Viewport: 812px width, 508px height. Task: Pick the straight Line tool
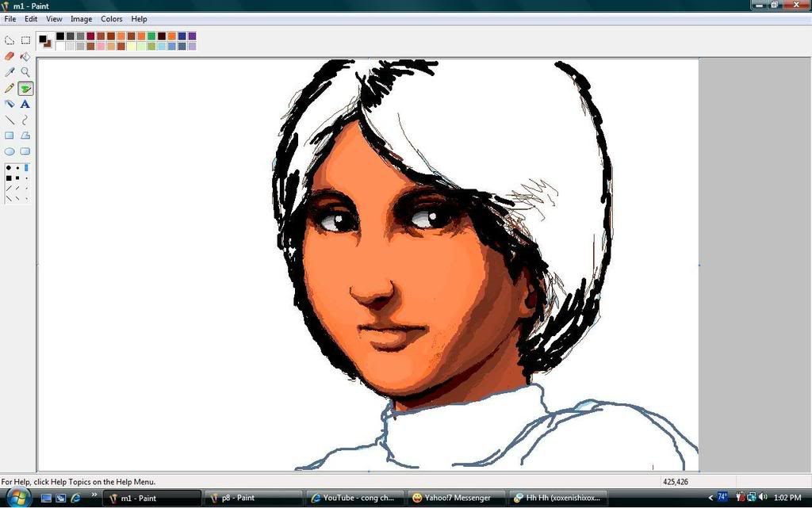(x=10, y=120)
